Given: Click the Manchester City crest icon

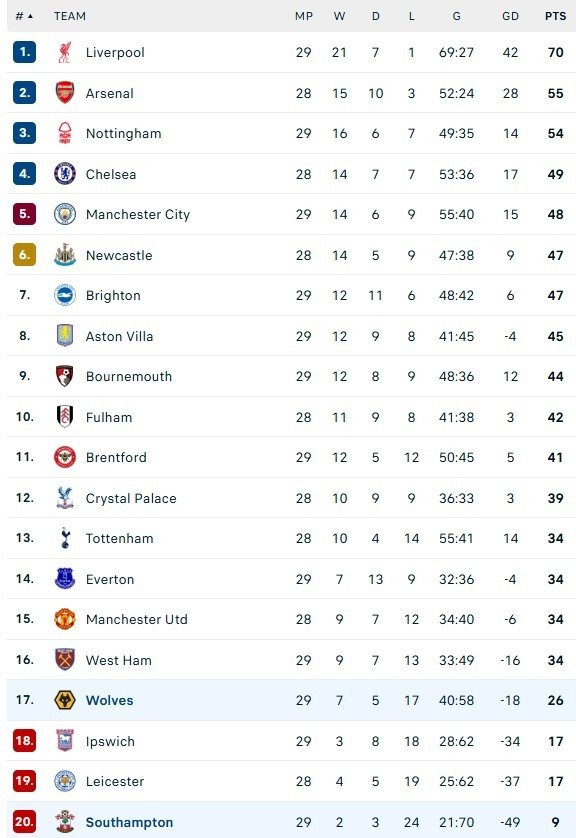Looking at the screenshot, I should [65, 214].
